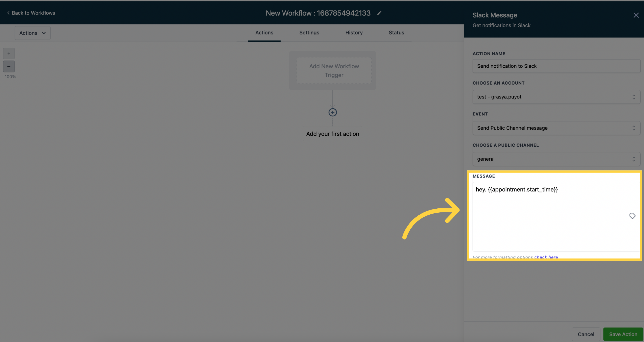
Task: Click the add node plus icon
Action: pos(333,112)
